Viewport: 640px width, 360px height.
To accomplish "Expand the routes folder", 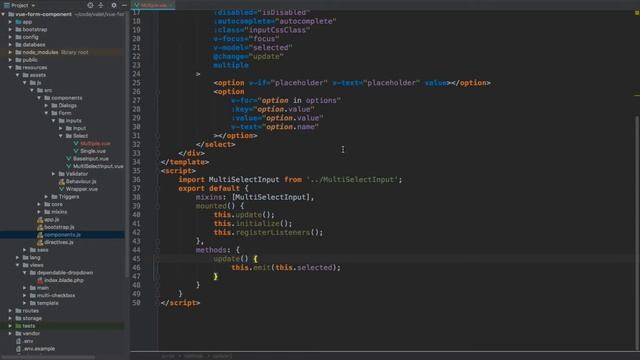I will pos(10,311).
